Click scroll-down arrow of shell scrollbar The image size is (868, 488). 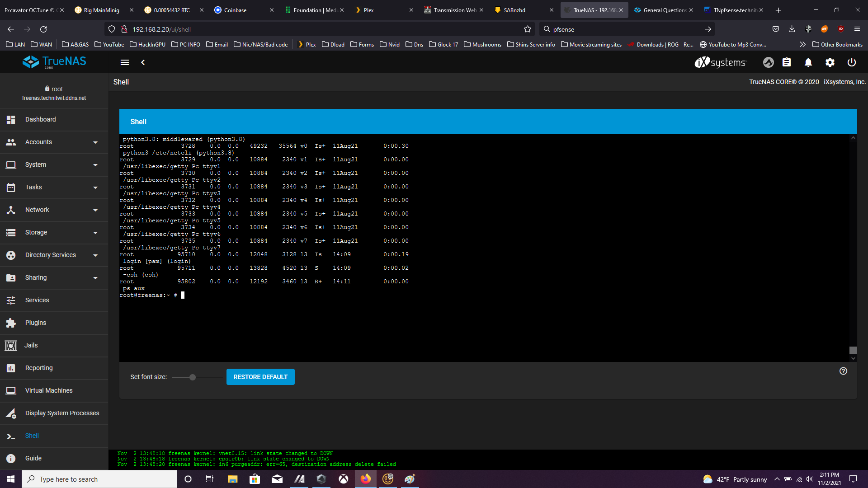click(x=853, y=358)
